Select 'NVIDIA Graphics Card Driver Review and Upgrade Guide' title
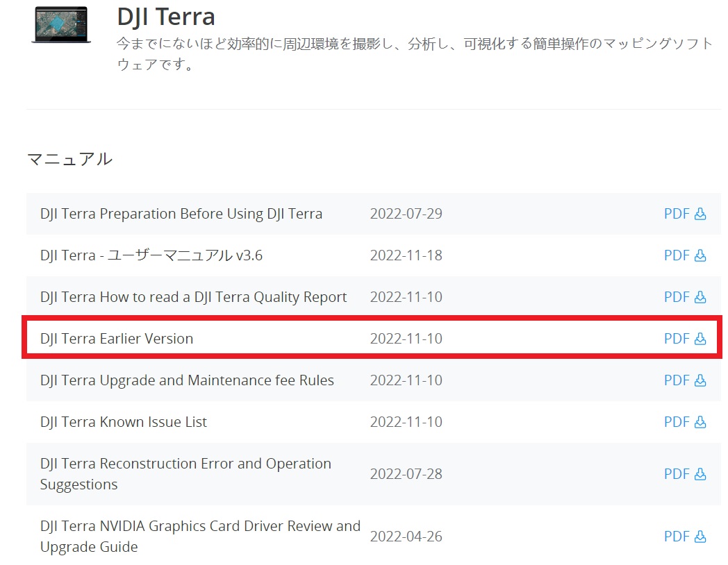This screenshot has height=565, width=728. [x=200, y=537]
